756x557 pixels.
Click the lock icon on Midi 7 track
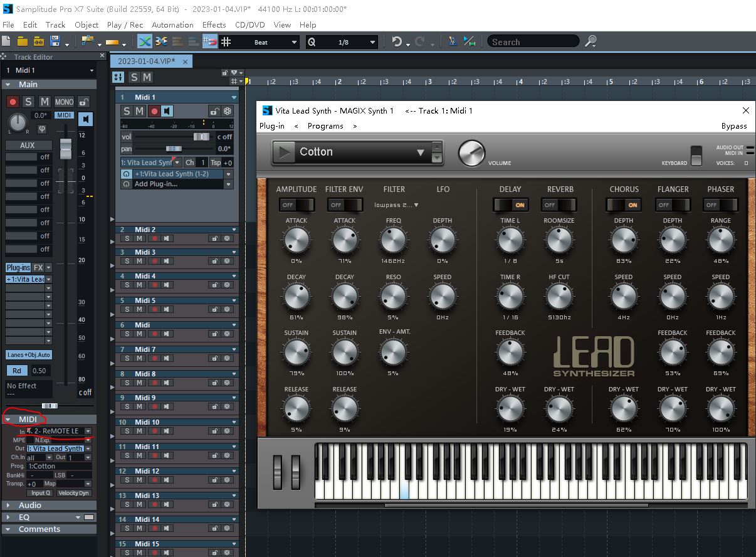[x=215, y=358]
